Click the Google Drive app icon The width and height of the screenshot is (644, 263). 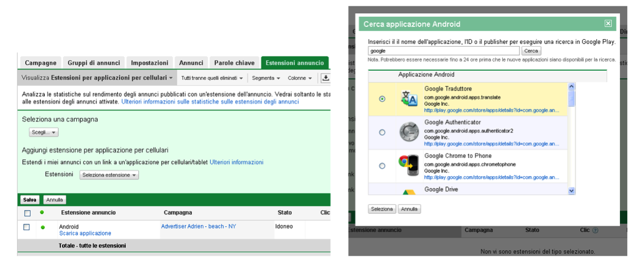(408, 192)
